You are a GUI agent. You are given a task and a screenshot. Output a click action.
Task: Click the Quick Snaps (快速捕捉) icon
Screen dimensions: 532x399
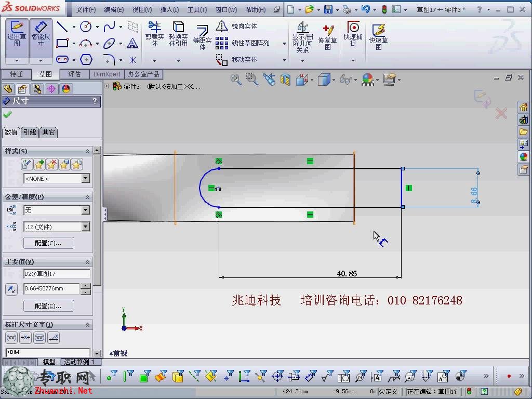point(353,34)
